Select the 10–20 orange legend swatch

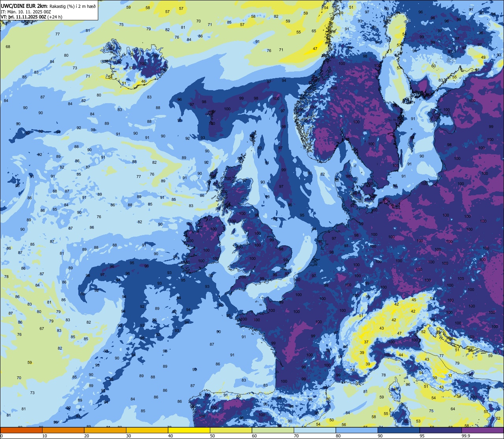63,430
